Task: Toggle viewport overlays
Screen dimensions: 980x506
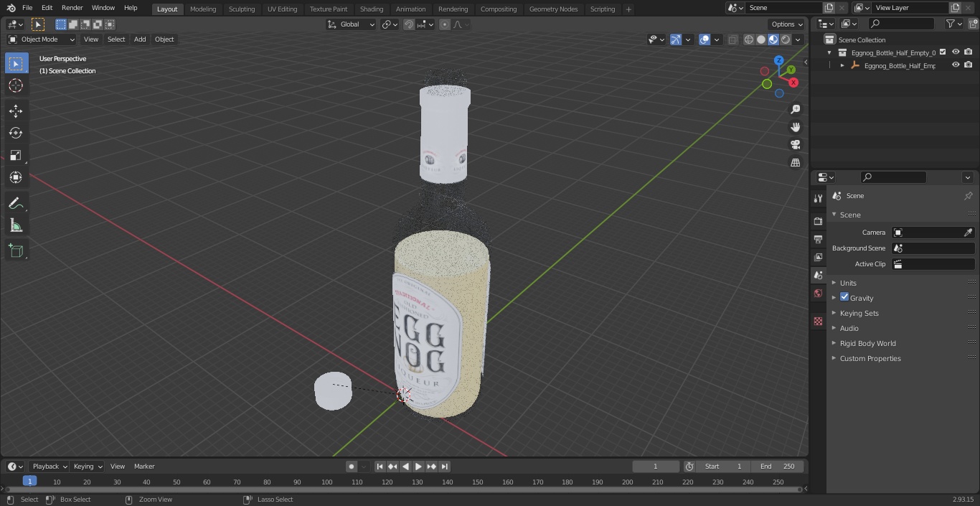Action: [705, 39]
